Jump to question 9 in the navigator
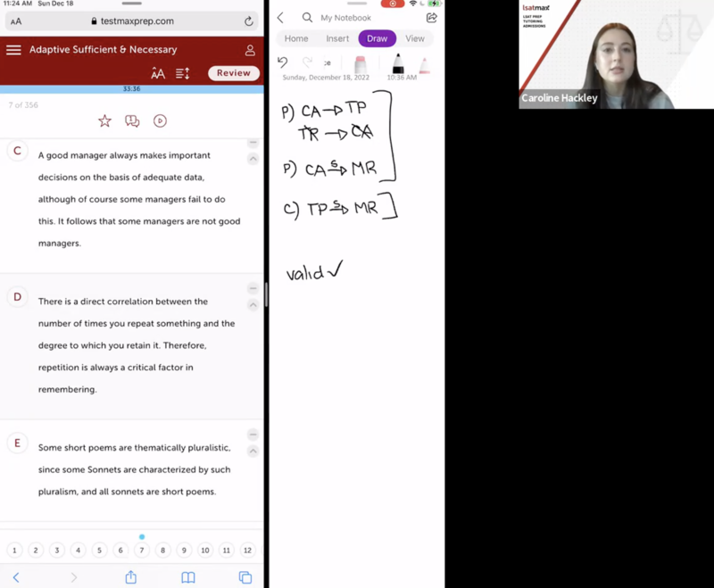 [x=184, y=551]
